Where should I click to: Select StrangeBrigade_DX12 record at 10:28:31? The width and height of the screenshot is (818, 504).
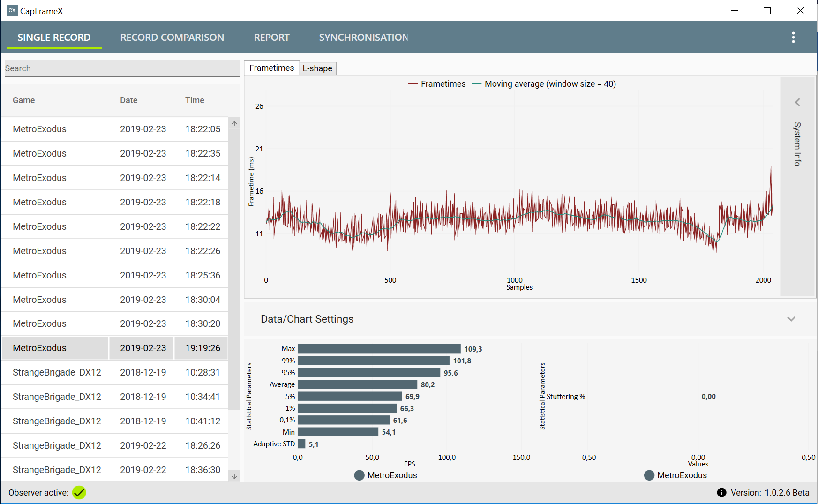pos(115,372)
